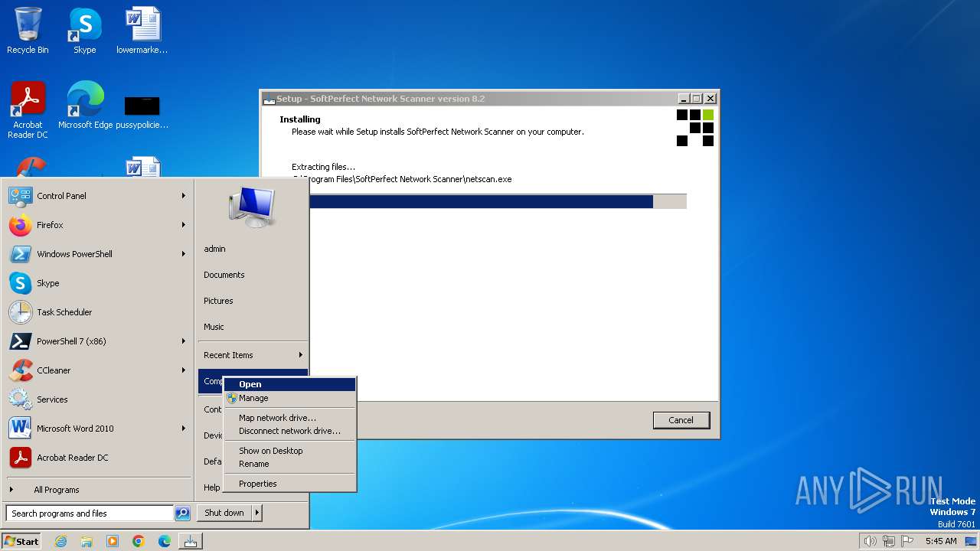
Task: Launch Windows Media Player from taskbar
Action: tap(113, 541)
